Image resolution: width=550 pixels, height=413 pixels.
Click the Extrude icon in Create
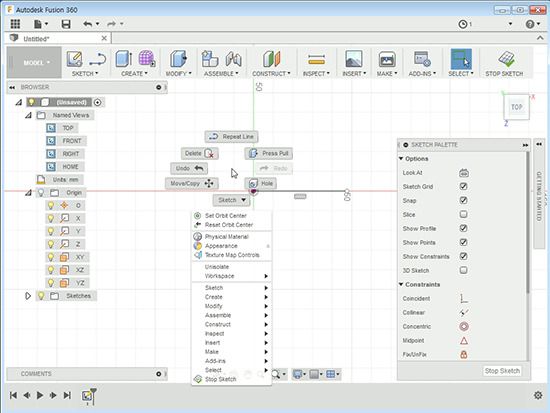point(123,59)
